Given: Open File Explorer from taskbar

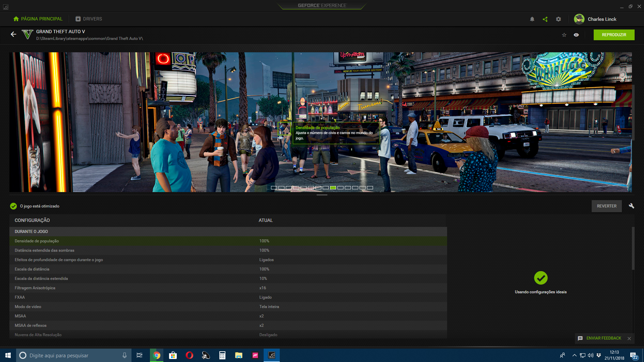Looking at the screenshot, I should click(239, 355).
